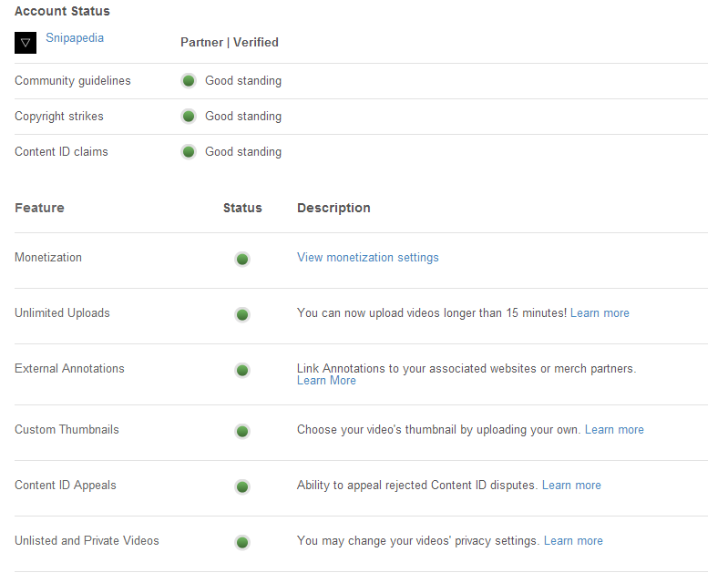Click Content ID Appeals green status indicator

242,487
